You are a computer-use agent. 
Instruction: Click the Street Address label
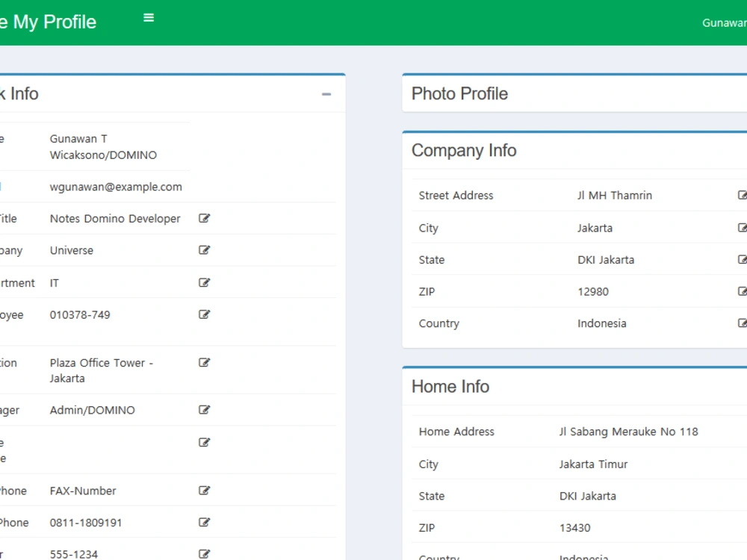[456, 196]
